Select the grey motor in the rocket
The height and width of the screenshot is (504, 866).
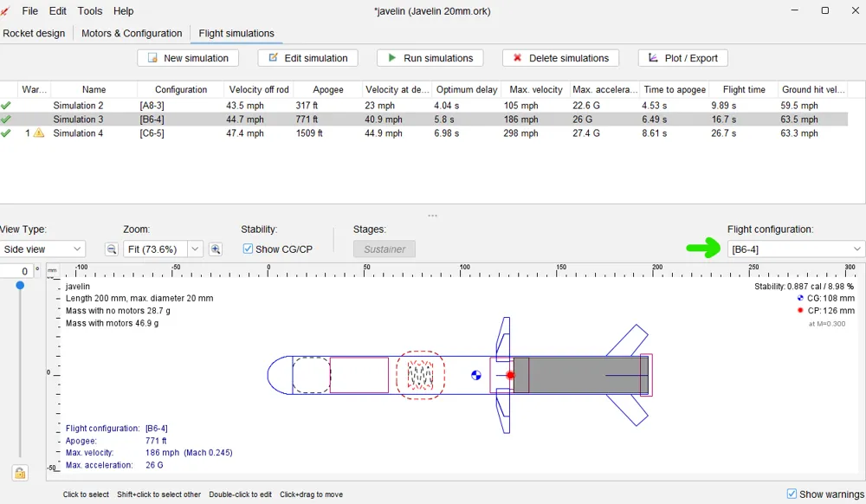click(x=580, y=375)
